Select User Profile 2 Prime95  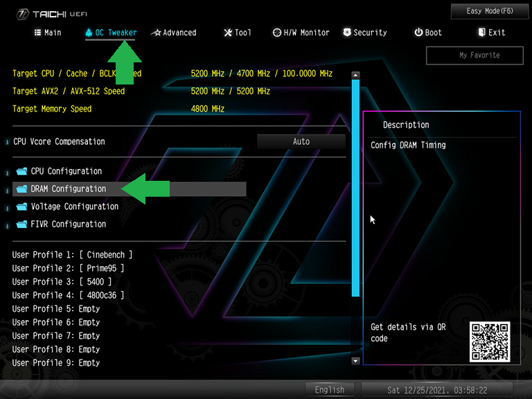68,268
